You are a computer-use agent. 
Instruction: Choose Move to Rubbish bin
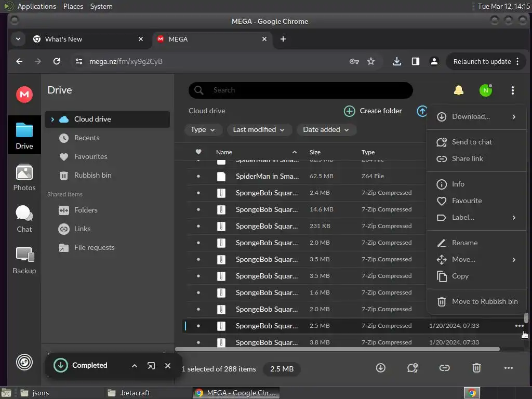pyautogui.click(x=476, y=302)
